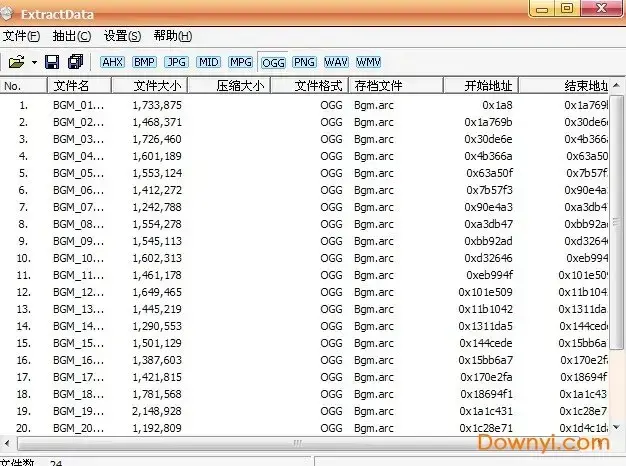The width and height of the screenshot is (626, 466).
Task: Open the 抽出(C) menu
Action: click(x=72, y=36)
